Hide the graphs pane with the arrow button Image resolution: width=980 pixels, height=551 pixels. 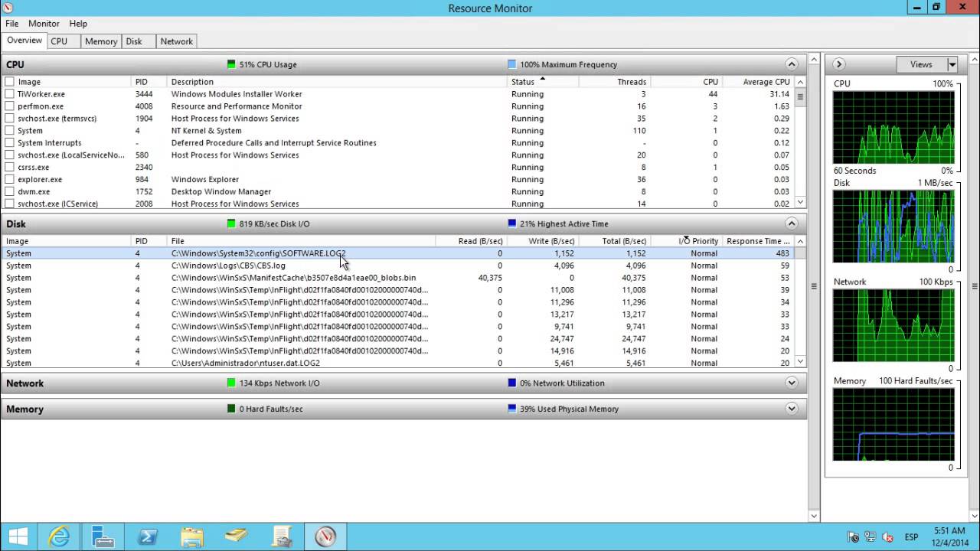839,64
